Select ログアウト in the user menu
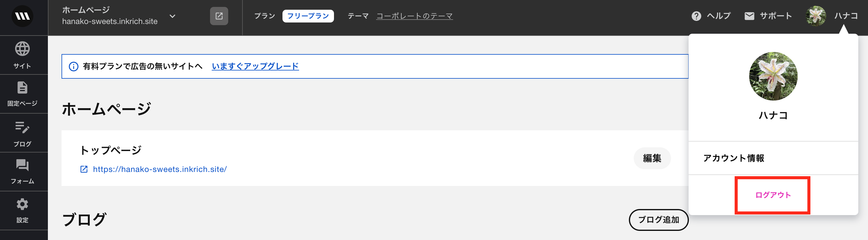868x240 pixels. tap(773, 195)
